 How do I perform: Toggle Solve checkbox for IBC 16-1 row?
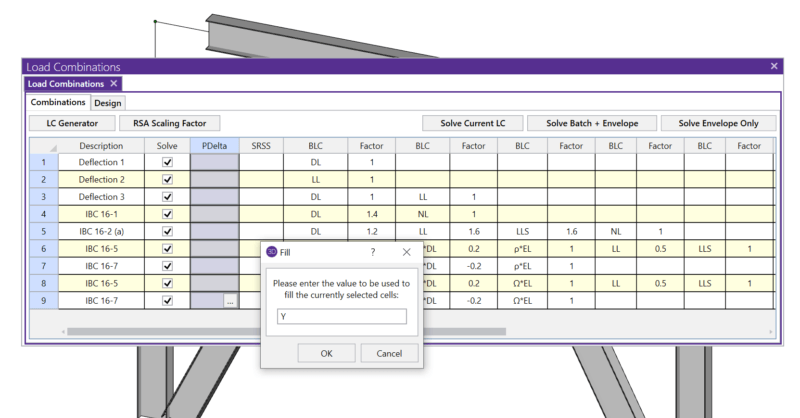click(168, 214)
